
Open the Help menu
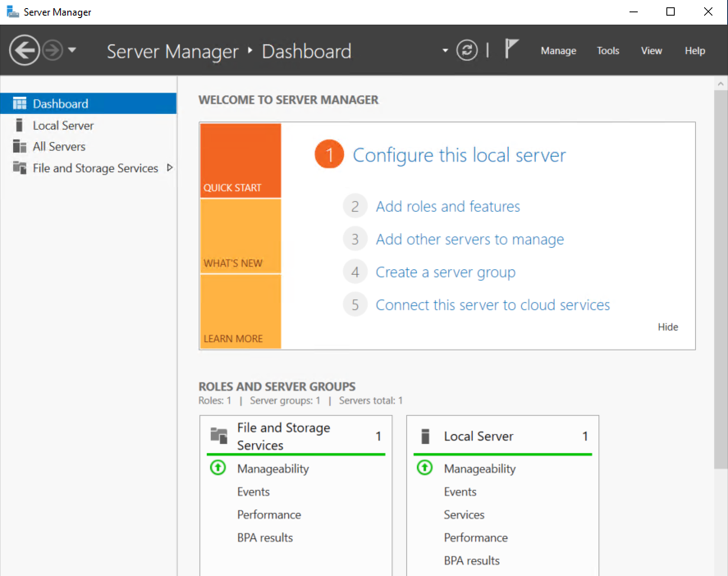694,51
